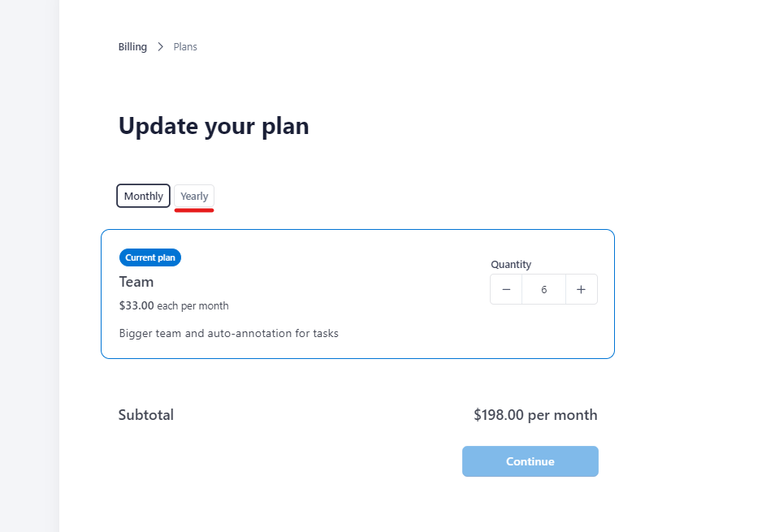Switch billing period to Monthly

tap(144, 197)
